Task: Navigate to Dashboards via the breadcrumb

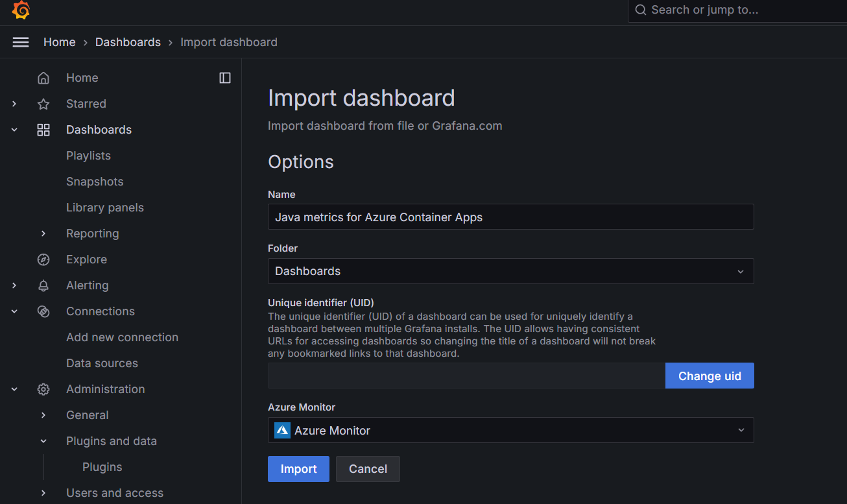Action: [128, 42]
